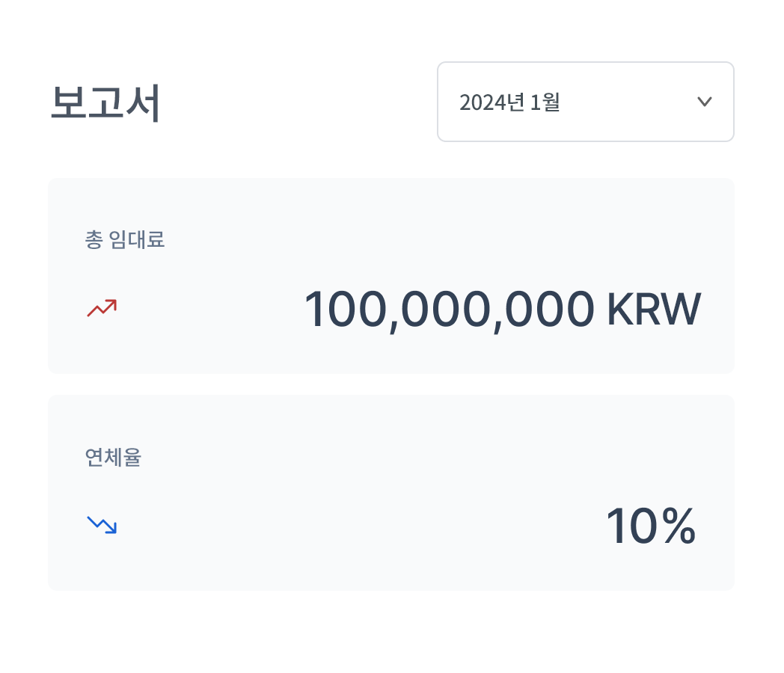Click the blue downward trend icon
The height and width of the screenshot is (673, 784).
102,525
